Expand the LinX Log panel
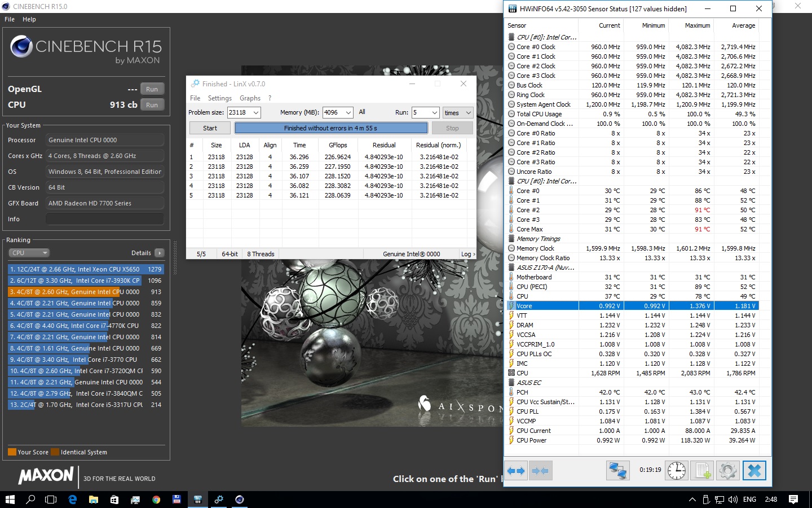Image resolution: width=812 pixels, height=508 pixels. coord(468,254)
